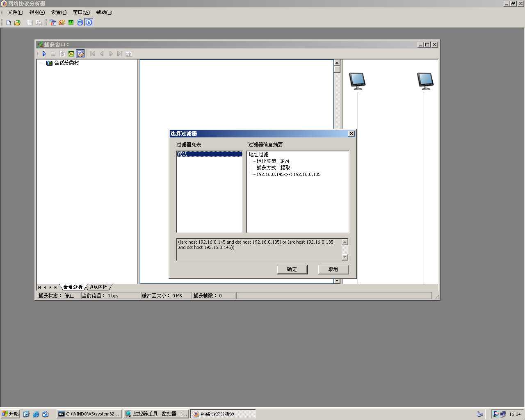Toggle the select filter checkmark icon

[x=80, y=54]
